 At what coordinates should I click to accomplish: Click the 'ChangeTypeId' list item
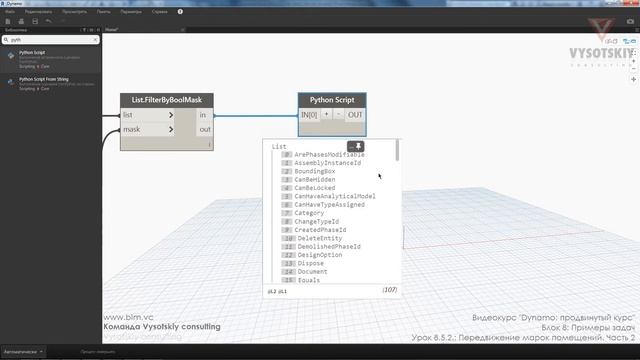(x=317, y=222)
